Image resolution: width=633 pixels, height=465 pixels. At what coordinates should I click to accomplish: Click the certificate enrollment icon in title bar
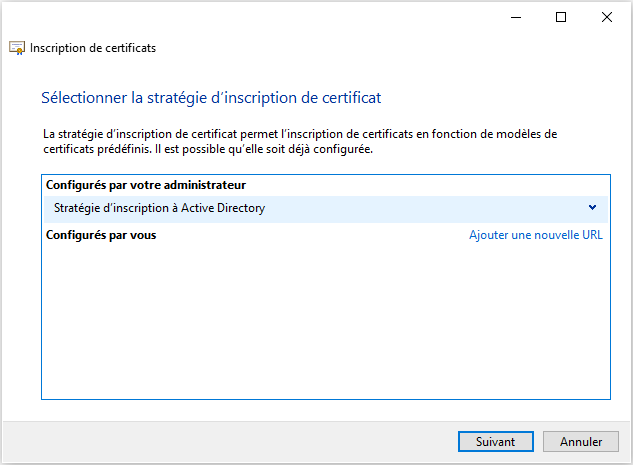17,48
